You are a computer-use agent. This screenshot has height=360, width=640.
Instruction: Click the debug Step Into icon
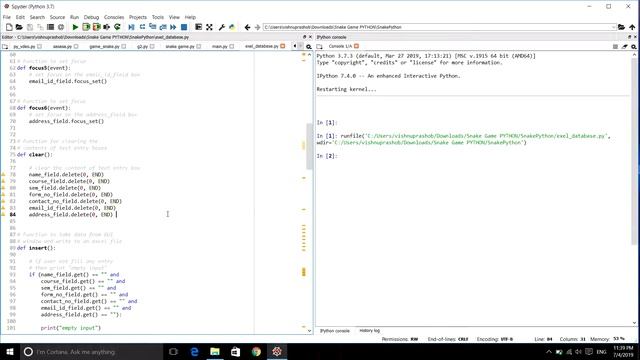pos(153,27)
